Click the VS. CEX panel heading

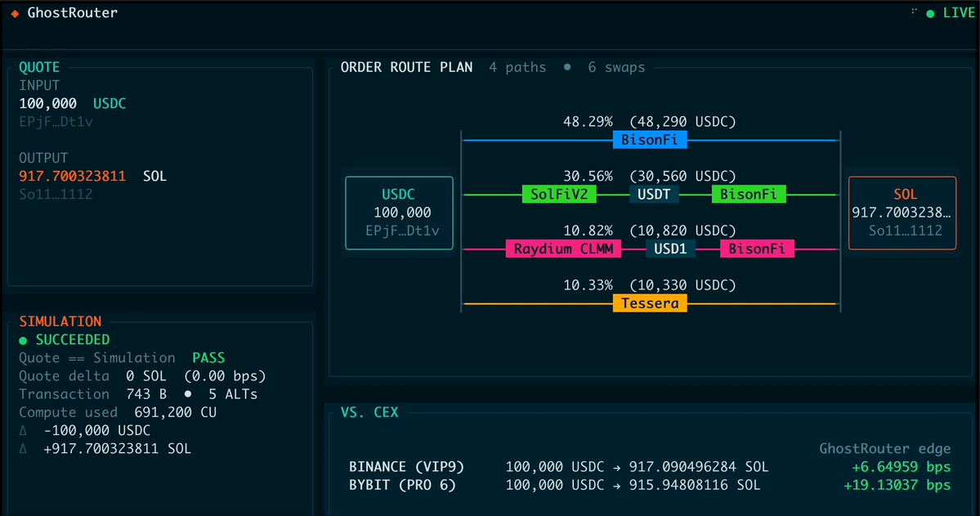point(369,411)
